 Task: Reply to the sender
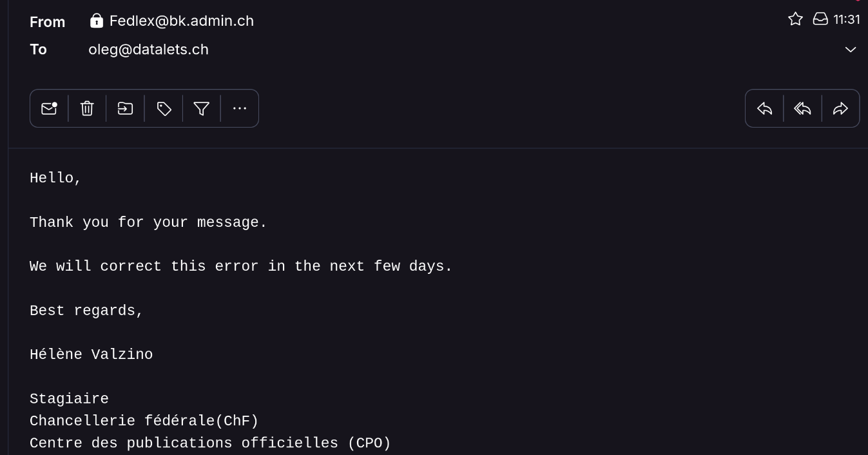[764, 108]
